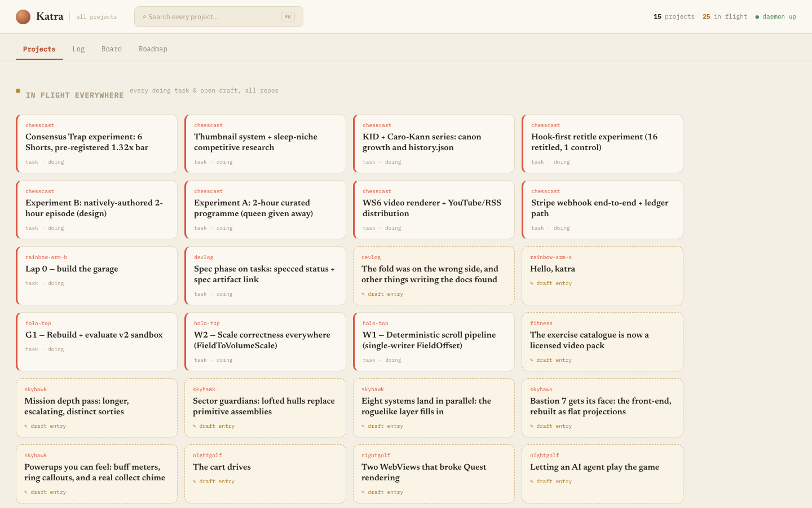Click pencil draft icon on Powerups card

(x=26, y=492)
